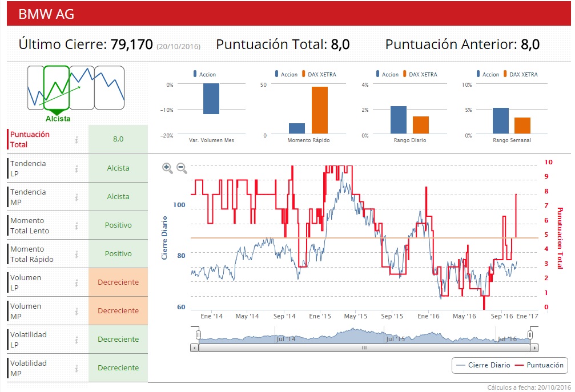Click Alcista value for Tendencia LP

click(118, 168)
